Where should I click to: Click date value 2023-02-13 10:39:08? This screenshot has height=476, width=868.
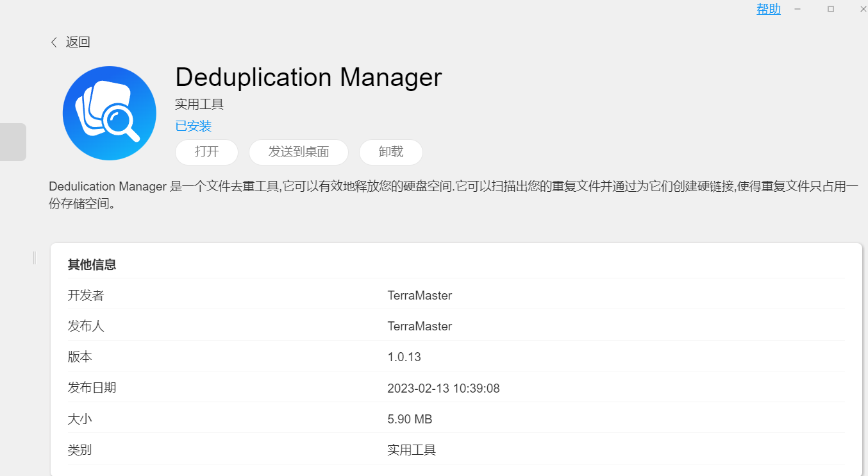tap(444, 388)
